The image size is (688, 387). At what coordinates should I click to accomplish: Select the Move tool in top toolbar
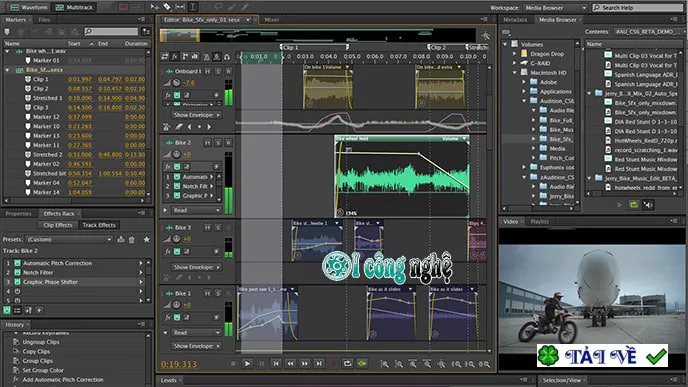tap(154, 7)
